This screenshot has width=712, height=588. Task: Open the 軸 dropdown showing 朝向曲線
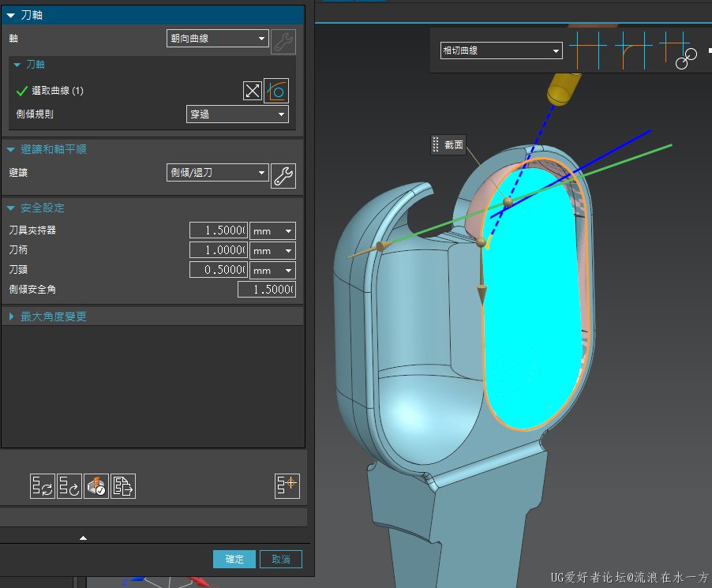pyautogui.click(x=218, y=39)
